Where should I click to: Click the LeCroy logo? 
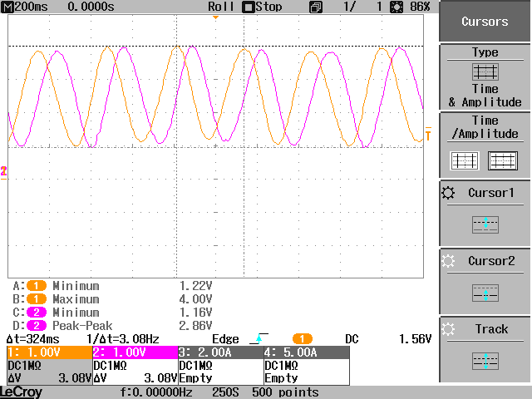22,392
